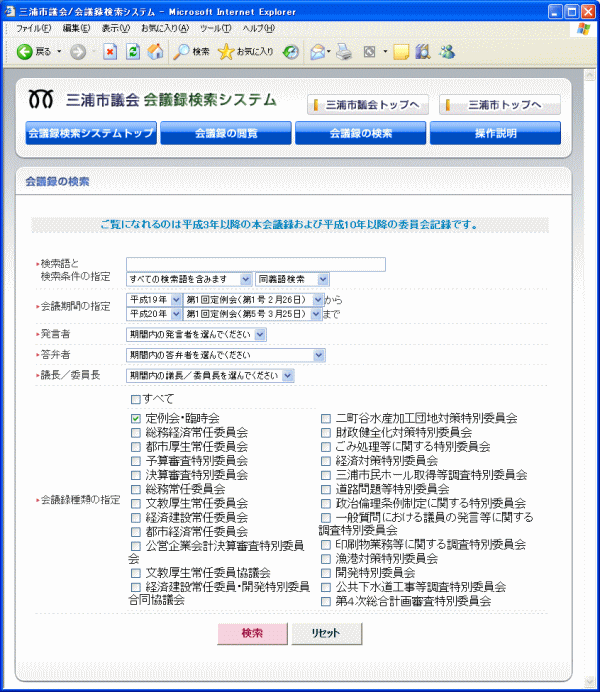Print the page using the printer icon

pos(344,52)
